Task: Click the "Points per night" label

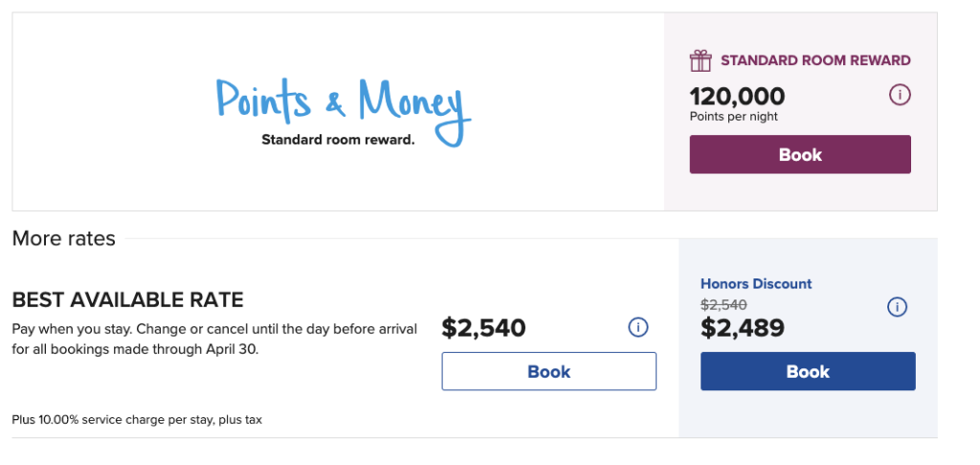Action: coord(733,117)
